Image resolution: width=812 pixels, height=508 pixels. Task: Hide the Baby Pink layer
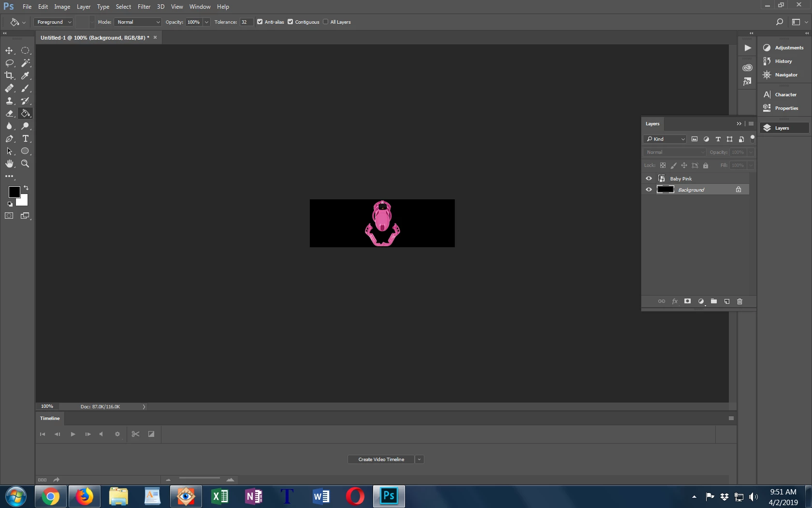[x=649, y=179]
